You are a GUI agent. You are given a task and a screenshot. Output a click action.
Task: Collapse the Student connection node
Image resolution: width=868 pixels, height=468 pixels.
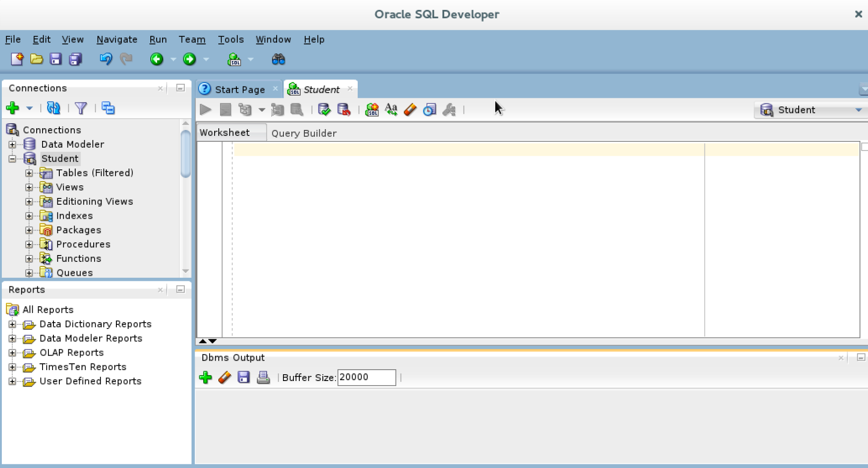pyautogui.click(x=12, y=159)
